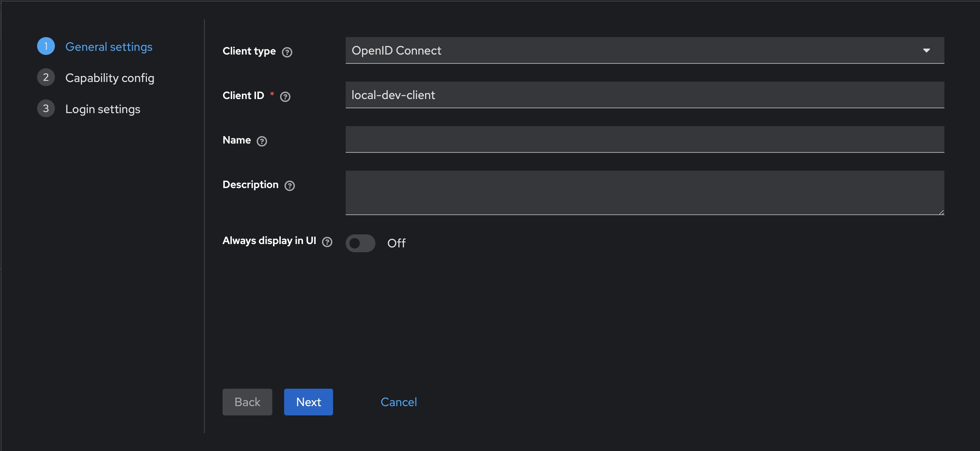Click the dropdown caret on Client type
The width and height of the screenshot is (980, 451).
pos(927,50)
